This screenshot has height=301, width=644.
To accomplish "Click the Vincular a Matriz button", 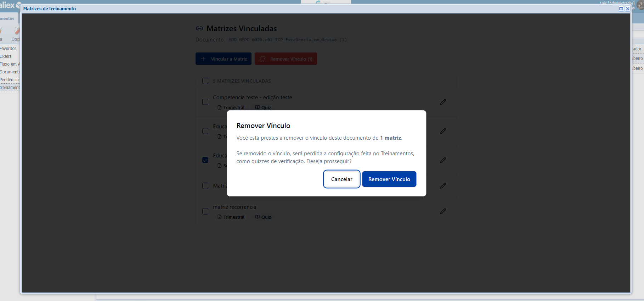I will point(224,59).
